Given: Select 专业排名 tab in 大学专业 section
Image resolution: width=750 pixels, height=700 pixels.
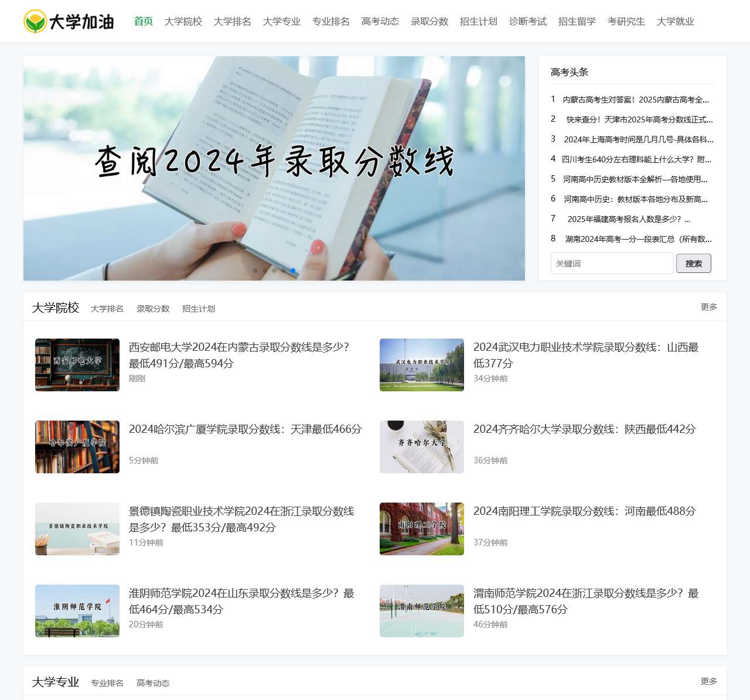Looking at the screenshot, I should 107,683.
